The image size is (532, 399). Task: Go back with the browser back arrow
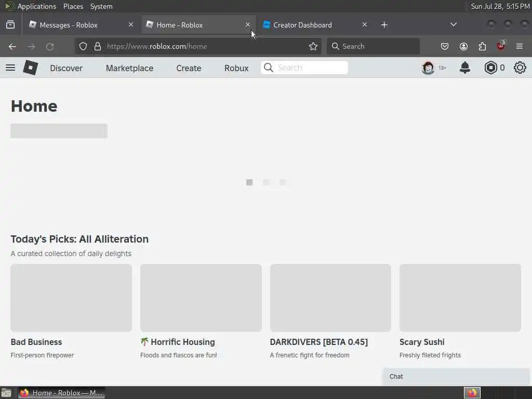12,46
